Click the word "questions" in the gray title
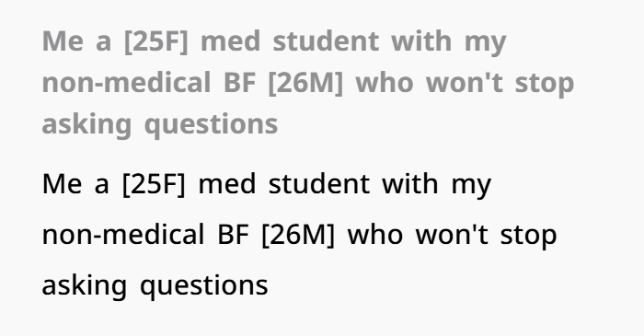 212,125
